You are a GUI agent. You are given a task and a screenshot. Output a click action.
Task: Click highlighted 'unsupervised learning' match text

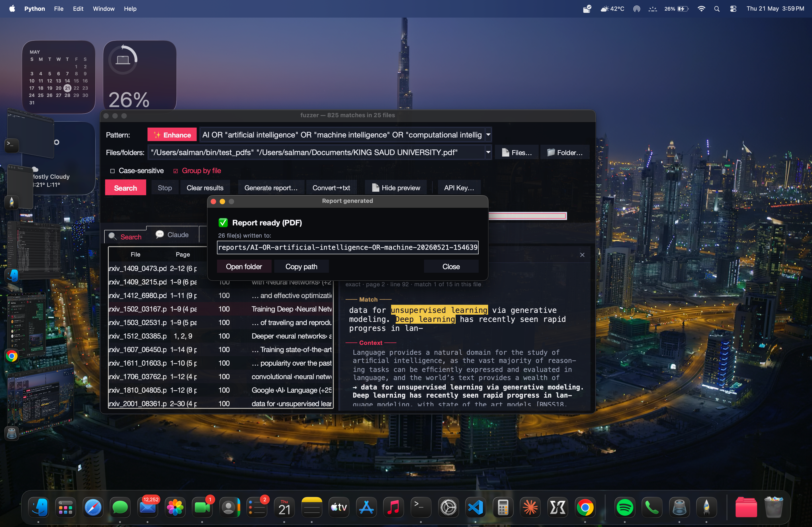[x=439, y=310]
